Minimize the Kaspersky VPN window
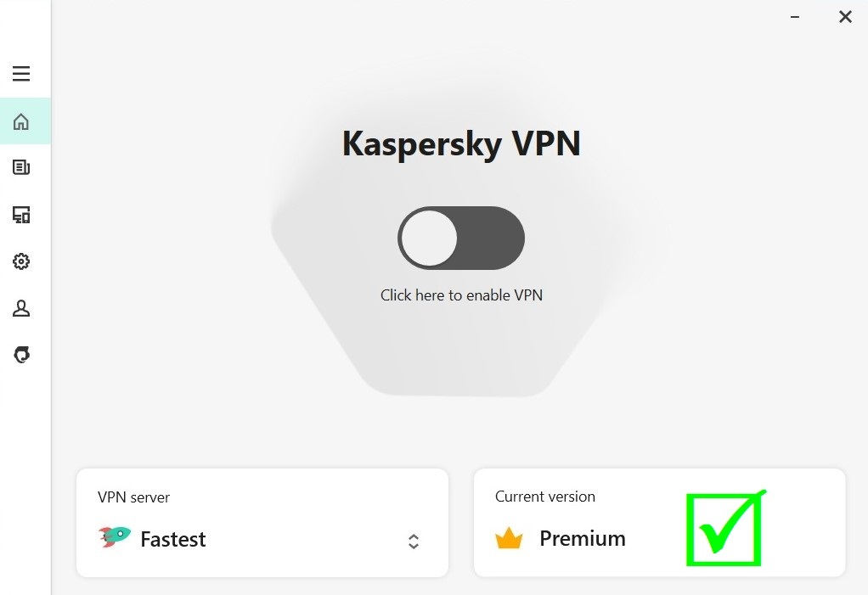The width and height of the screenshot is (868, 595). coord(796,17)
